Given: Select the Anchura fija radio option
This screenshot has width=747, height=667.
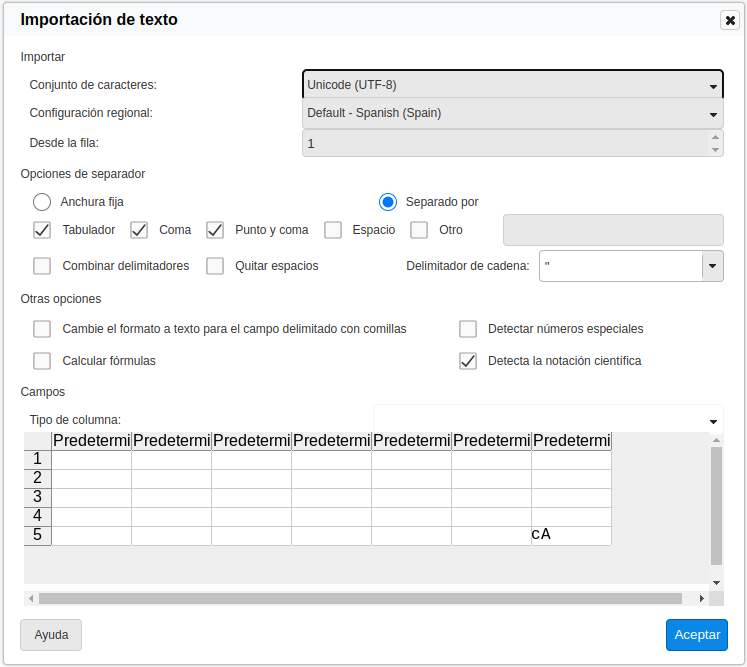Looking at the screenshot, I should pos(42,202).
